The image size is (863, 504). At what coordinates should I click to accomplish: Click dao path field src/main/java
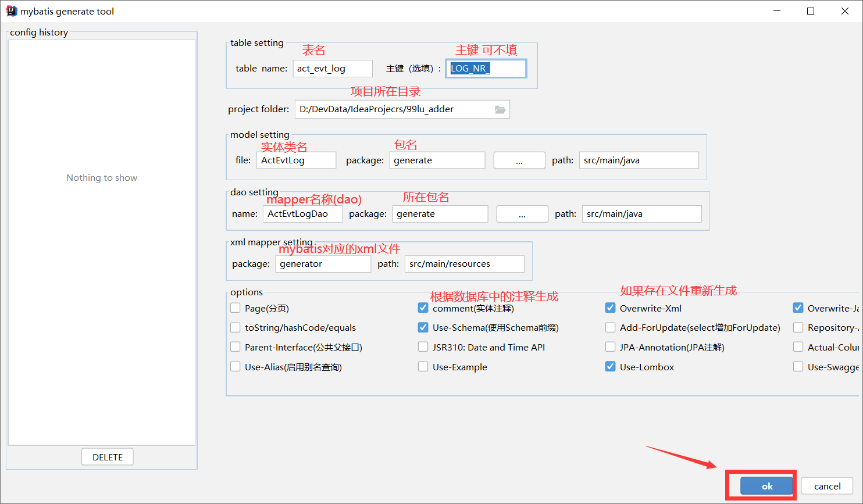tap(642, 214)
